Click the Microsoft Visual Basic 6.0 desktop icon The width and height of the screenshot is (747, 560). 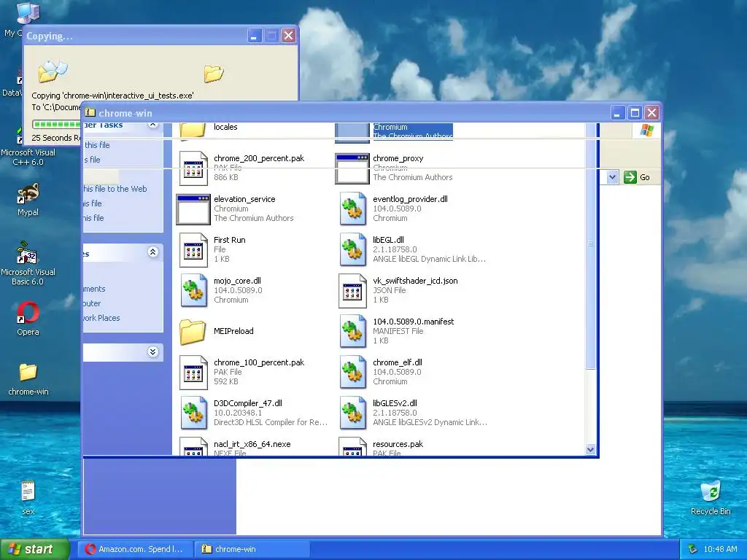coord(27,253)
